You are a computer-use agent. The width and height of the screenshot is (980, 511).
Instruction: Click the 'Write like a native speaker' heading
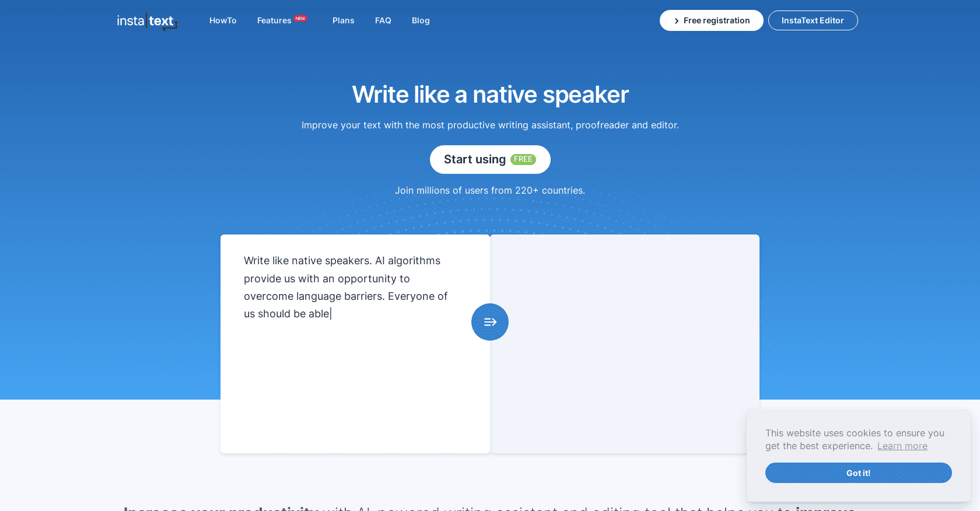pos(490,94)
